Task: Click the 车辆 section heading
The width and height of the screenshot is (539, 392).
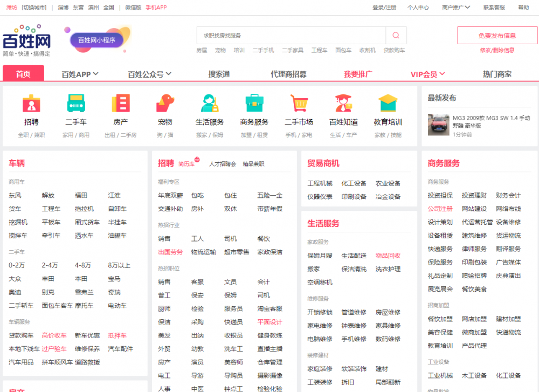Action: click(x=17, y=163)
